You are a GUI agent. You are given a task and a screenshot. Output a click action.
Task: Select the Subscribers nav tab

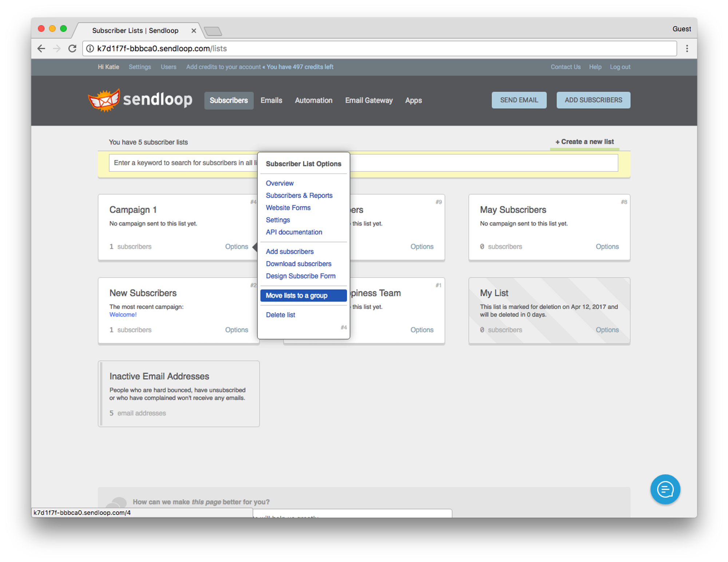click(229, 100)
